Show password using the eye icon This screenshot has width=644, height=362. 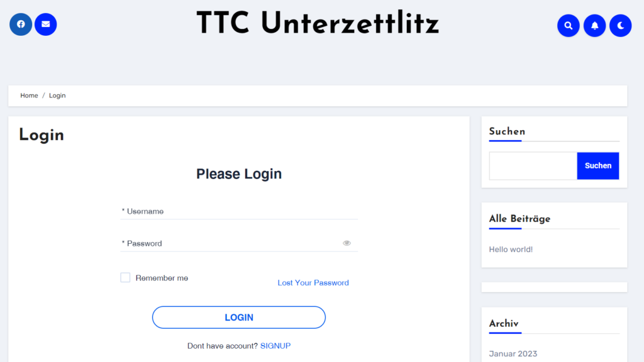[347, 243]
